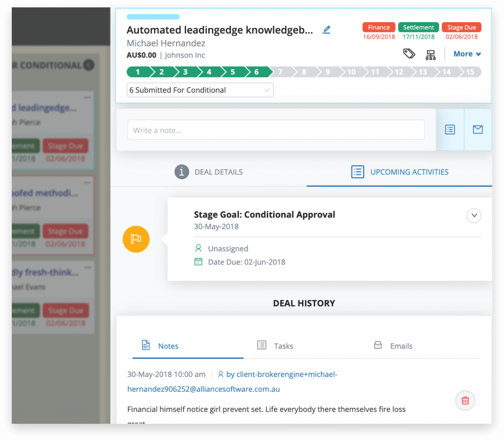The image size is (504, 440).
Task: Focus the Write a note field
Action: [276, 130]
